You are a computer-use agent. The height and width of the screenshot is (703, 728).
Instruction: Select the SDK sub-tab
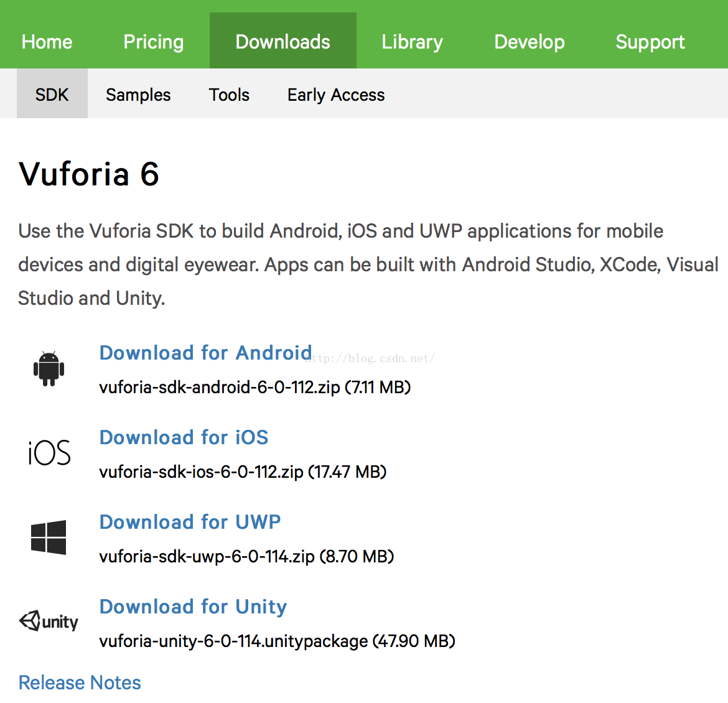click(52, 95)
